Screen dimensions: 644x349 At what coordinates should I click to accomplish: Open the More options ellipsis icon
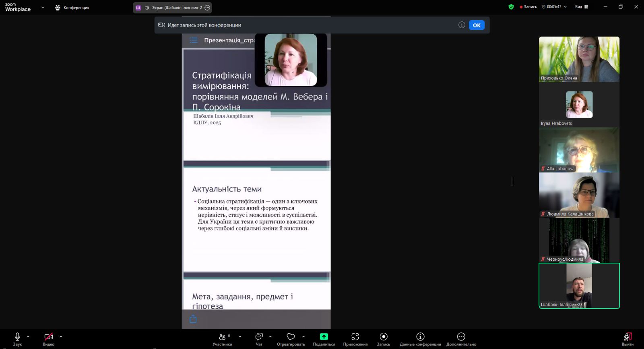pyautogui.click(x=461, y=337)
